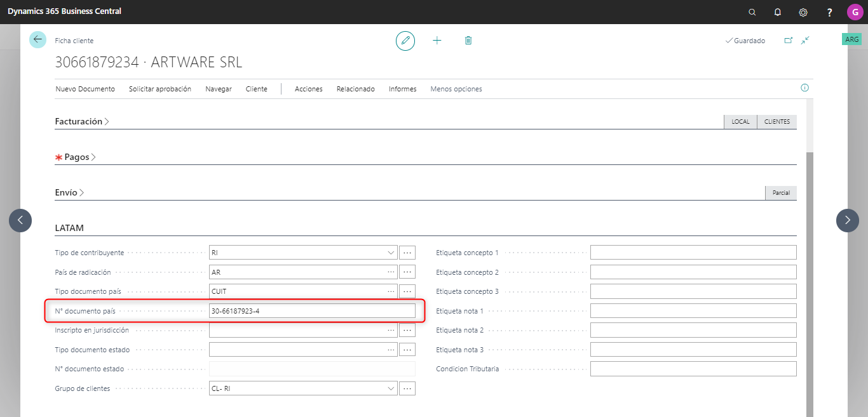Open lookup in Tipo documento país field
The width and height of the screenshot is (868, 417).
click(x=391, y=291)
